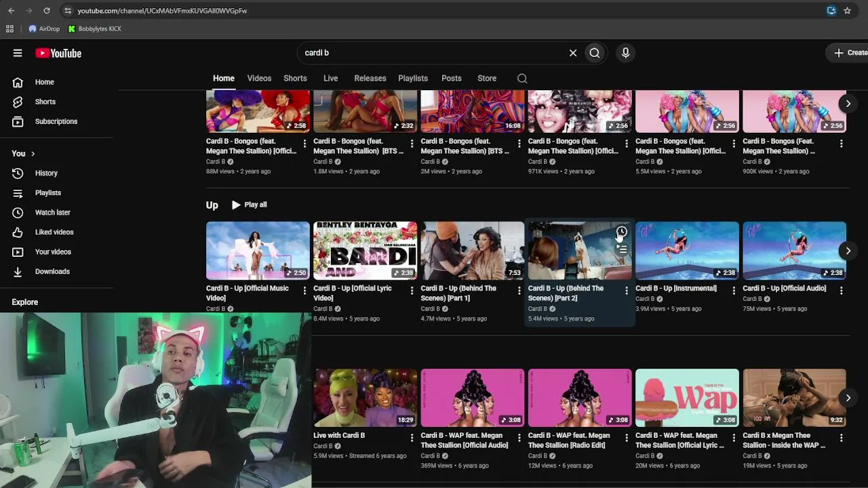This screenshot has height=488, width=868.
Task: Open options for Up (Behind The Scenes) [Part 1]
Action: (x=519, y=291)
